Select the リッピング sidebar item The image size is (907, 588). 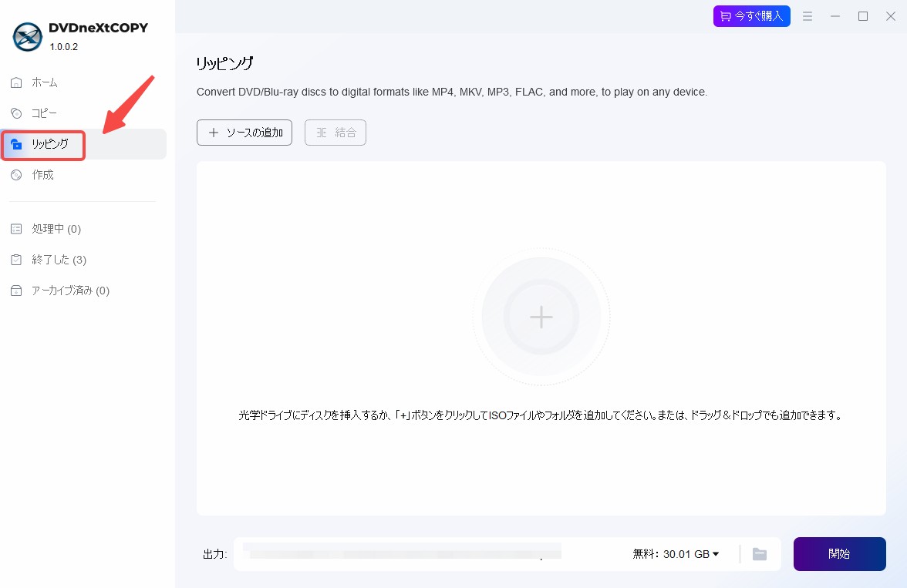83,144
